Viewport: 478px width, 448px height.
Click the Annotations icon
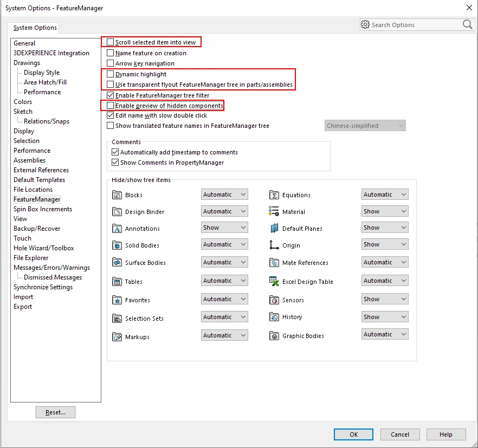(x=117, y=229)
